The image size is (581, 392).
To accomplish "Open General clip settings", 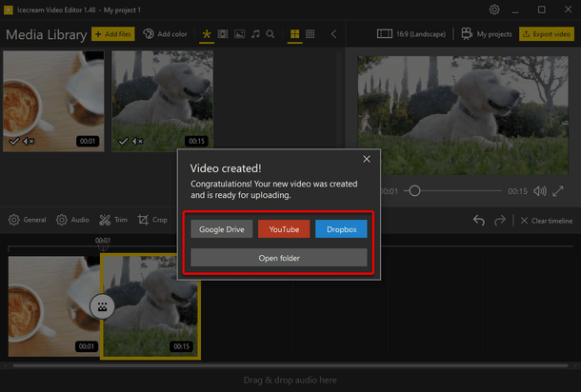I will tap(28, 220).
